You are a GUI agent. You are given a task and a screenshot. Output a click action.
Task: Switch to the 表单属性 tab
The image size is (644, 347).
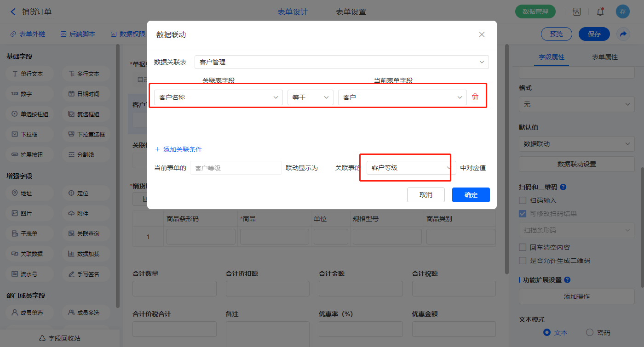point(604,57)
